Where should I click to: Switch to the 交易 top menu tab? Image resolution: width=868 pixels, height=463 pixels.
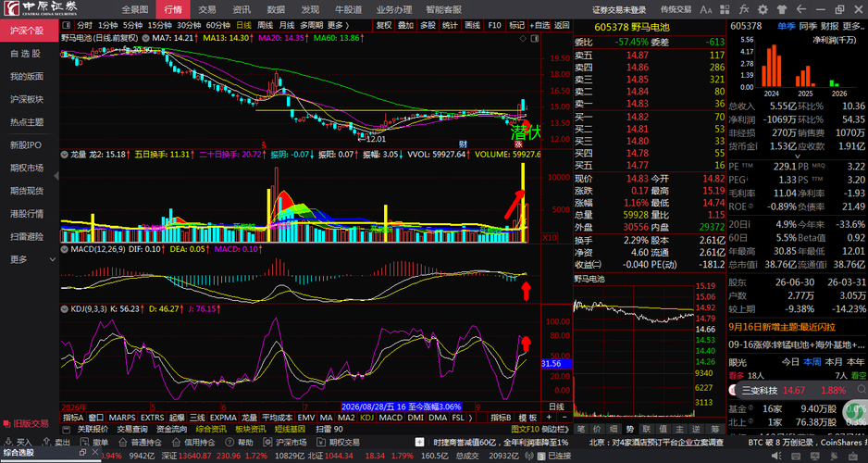207,9
